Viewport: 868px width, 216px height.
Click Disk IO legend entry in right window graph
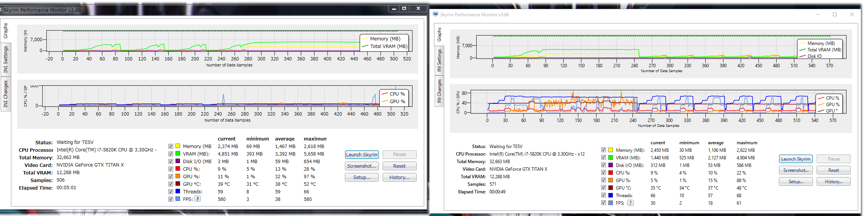pyautogui.click(x=810, y=56)
